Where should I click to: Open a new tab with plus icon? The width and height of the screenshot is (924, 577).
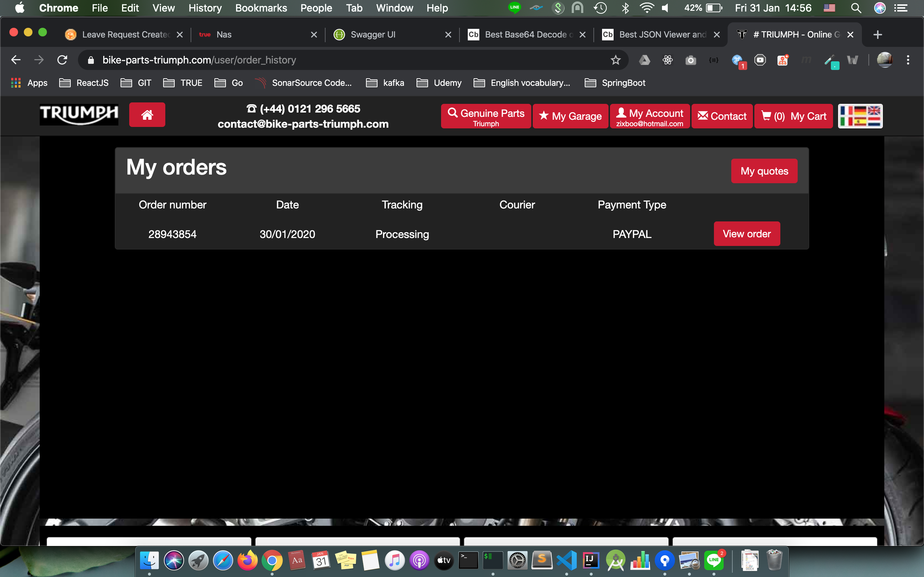pos(877,35)
